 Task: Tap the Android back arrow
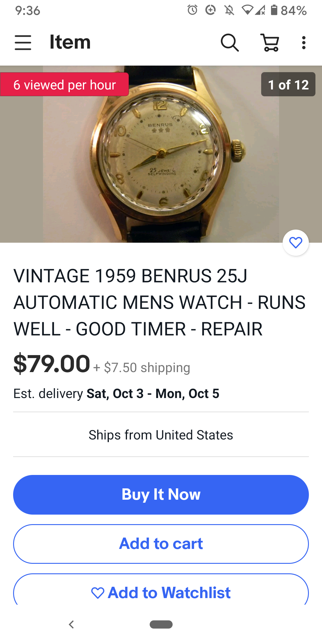[x=71, y=624]
